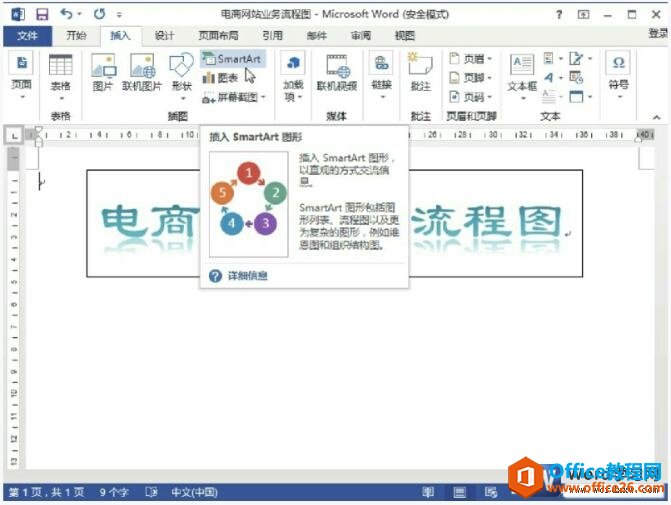Click the SmartArt cycle preview thumbnail
Image resolution: width=671 pixels, height=505 pixels.
pyautogui.click(x=249, y=204)
